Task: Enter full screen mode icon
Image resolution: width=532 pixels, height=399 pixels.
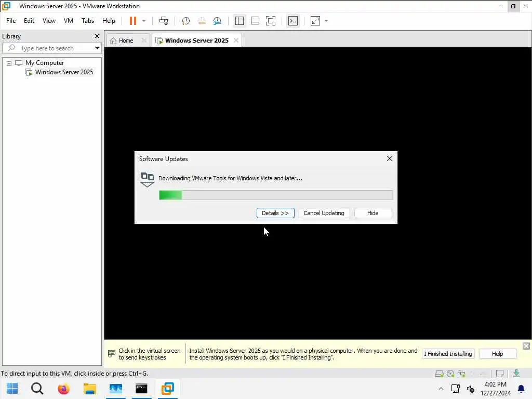Action: click(x=270, y=21)
